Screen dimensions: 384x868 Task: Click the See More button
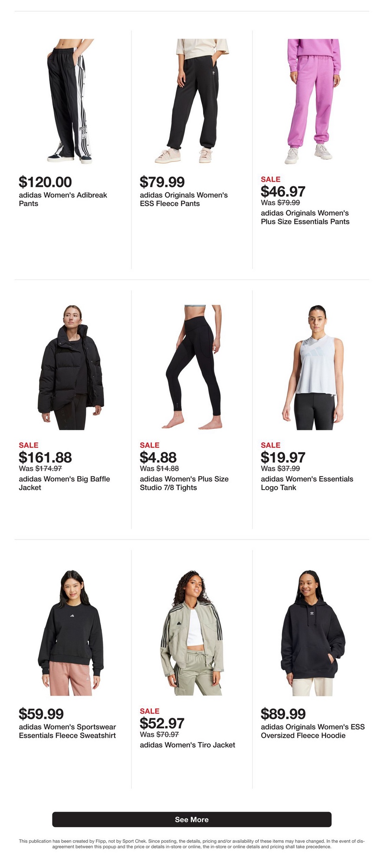192,819
